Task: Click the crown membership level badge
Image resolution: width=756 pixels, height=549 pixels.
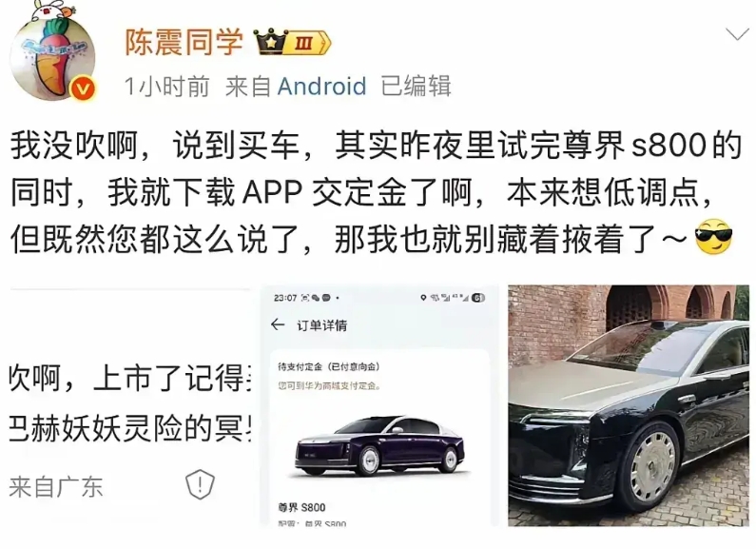Action: [x=292, y=44]
